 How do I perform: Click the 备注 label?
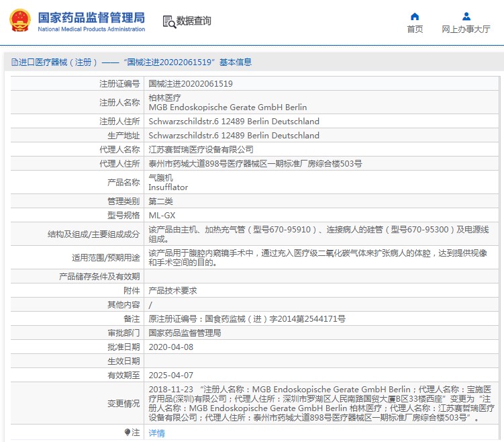(132, 319)
